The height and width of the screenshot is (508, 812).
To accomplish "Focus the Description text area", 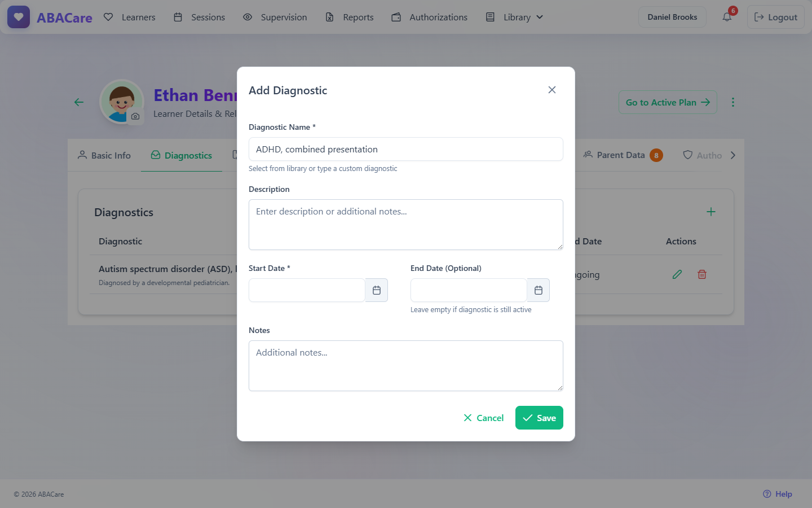I will tap(406, 225).
